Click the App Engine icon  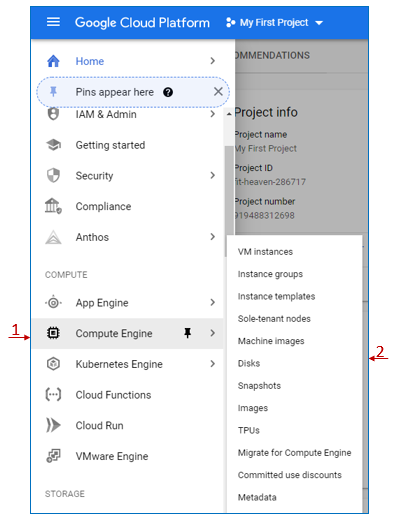(53, 303)
